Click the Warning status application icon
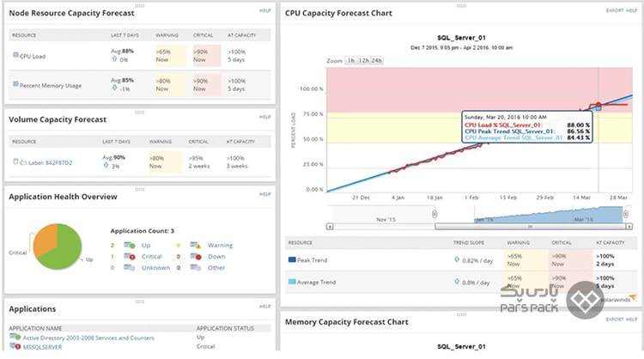644x359 pixels. click(x=196, y=246)
